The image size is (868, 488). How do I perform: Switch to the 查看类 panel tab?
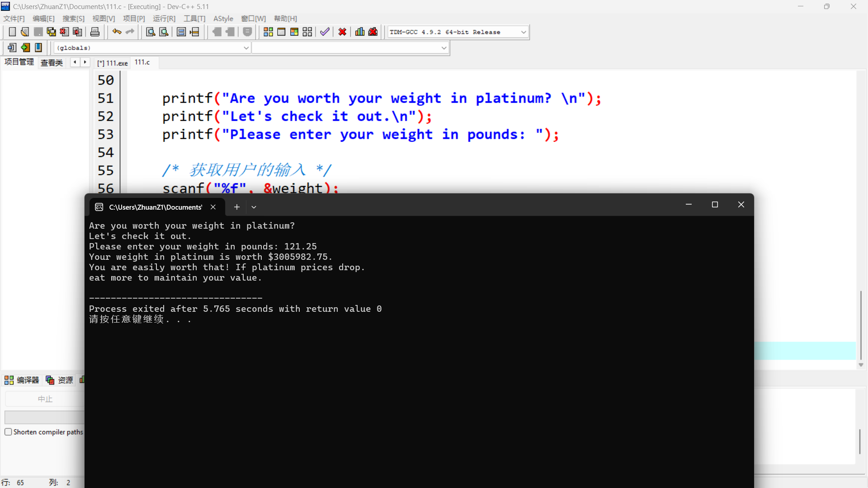point(52,62)
